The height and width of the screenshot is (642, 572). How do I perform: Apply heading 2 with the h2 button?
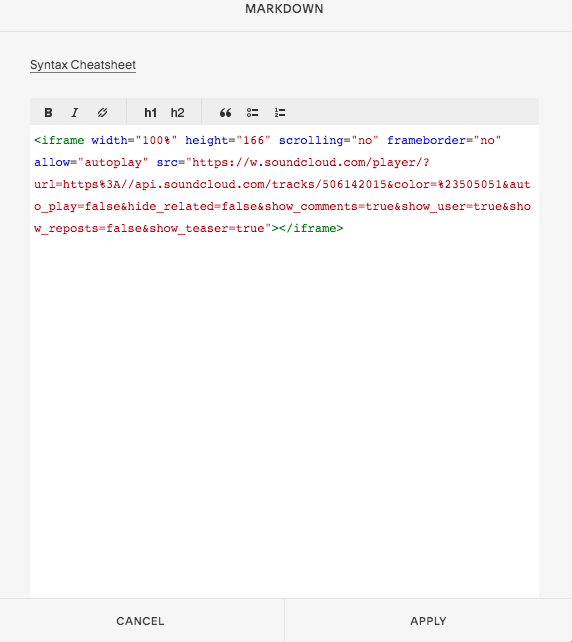177,113
